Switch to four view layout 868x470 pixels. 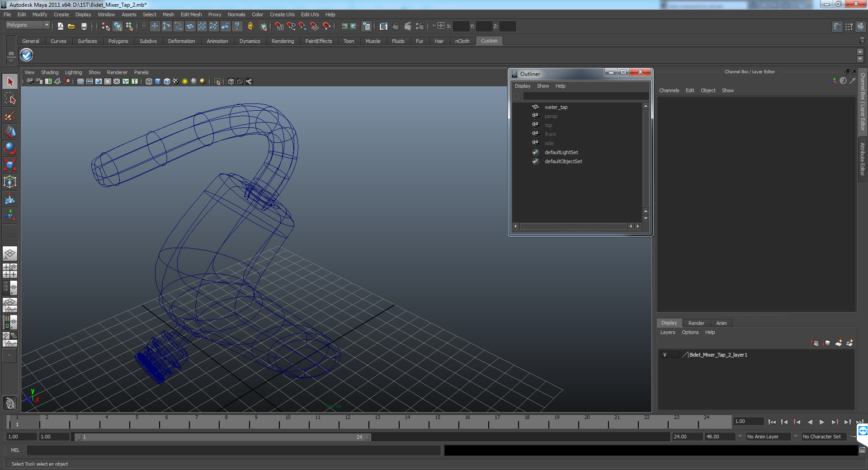pyautogui.click(x=10, y=270)
